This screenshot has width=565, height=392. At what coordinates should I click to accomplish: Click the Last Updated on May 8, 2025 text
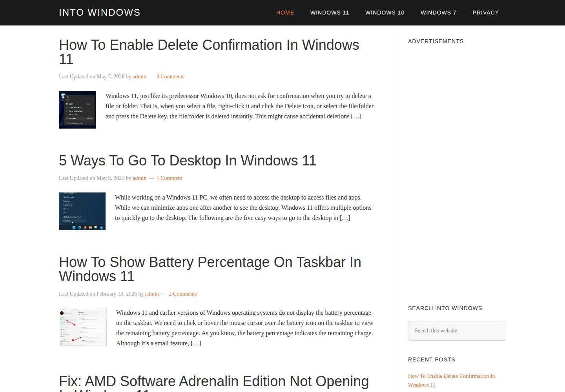click(92, 178)
